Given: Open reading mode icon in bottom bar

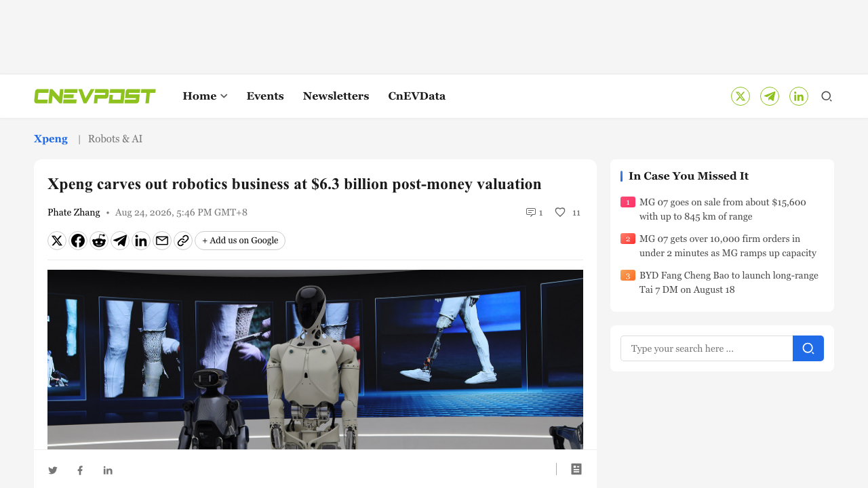Looking at the screenshot, I should 576,469.
